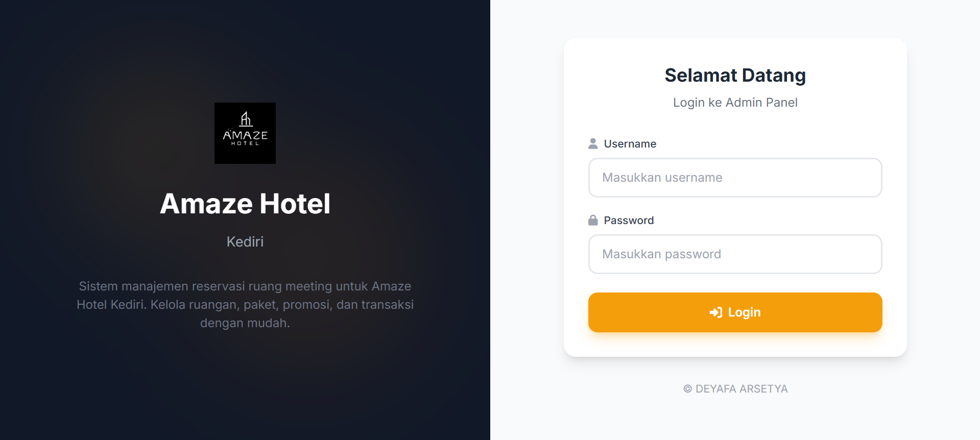Click the word Login on the orange button
Screen dimensions: 980x440
tap(744, 312)
